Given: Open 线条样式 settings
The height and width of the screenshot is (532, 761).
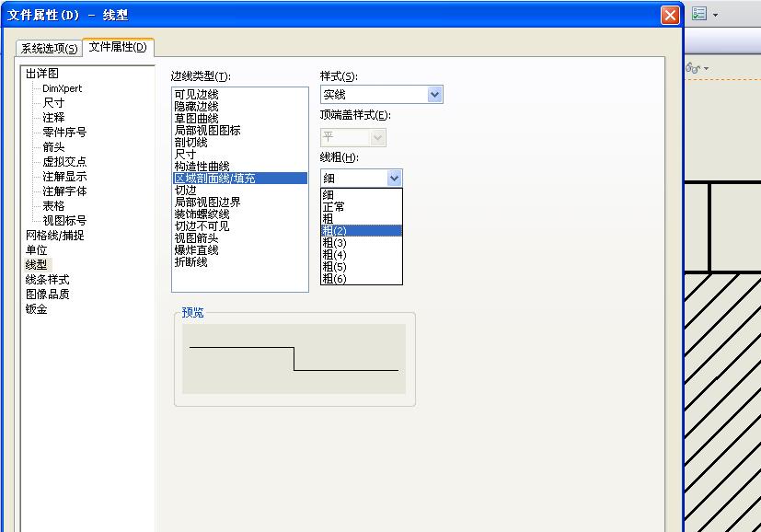Looking at the screenshot, I should coord(48,280).
